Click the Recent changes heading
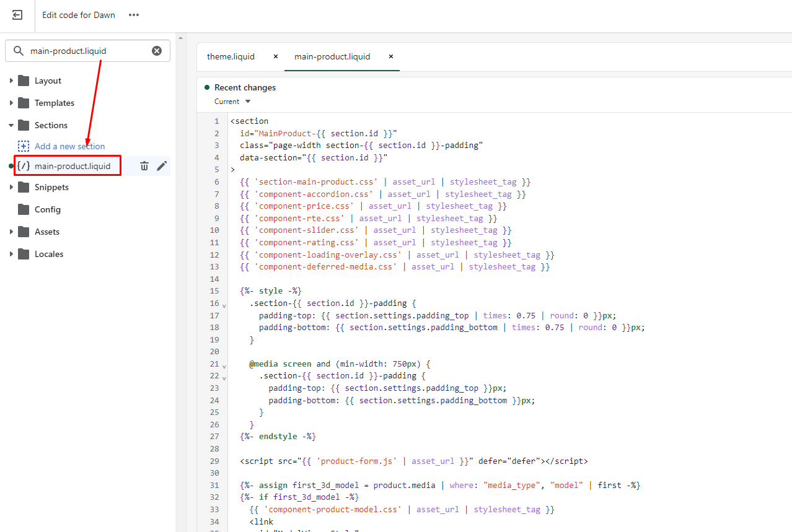 [x=245, y=87]
